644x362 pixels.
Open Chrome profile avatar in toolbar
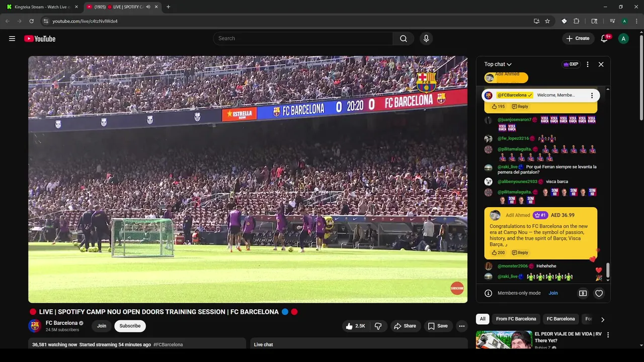pos(624,21)
